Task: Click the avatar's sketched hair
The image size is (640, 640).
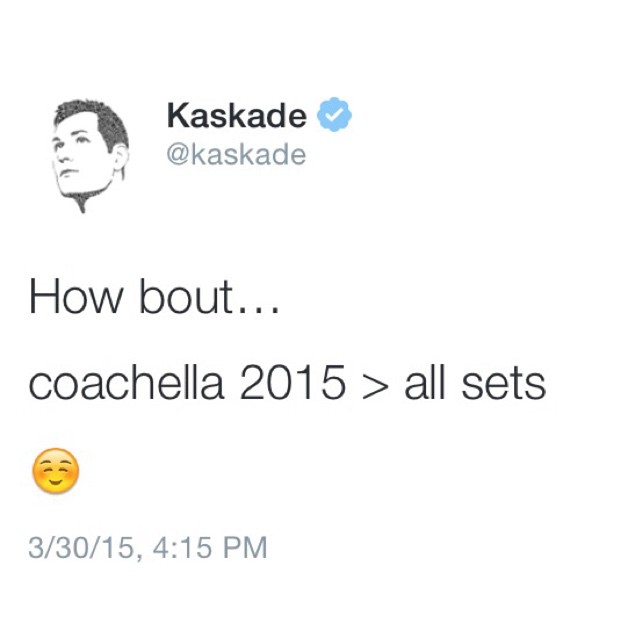Action: [x=95, y=120]
